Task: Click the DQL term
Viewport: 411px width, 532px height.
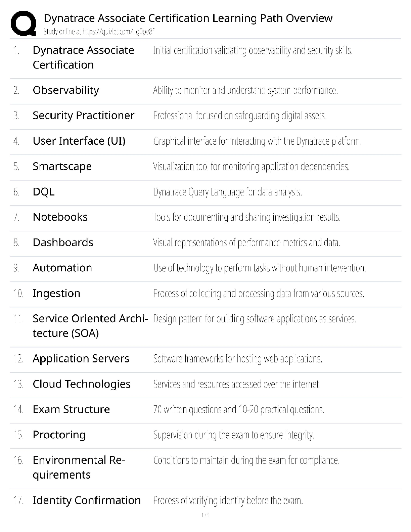Action: point(44,192)
